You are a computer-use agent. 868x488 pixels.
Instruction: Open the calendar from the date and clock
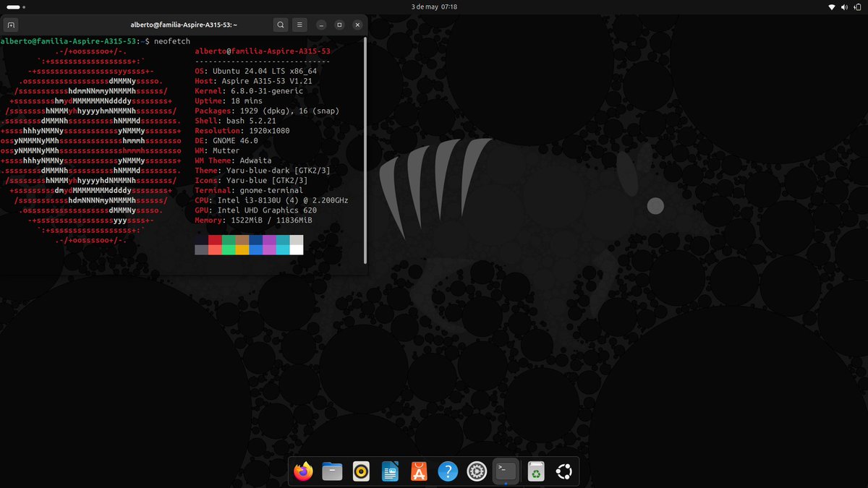(434, 7)
